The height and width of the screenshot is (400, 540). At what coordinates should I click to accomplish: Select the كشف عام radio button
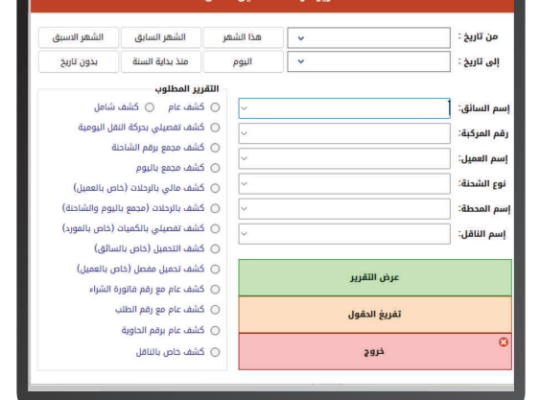coord(215,107)
